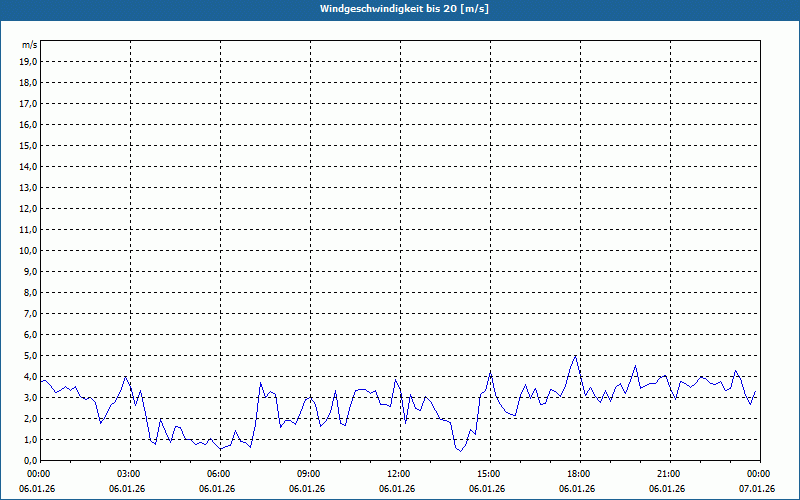
Task: Select the 0,0 y-axis origin label
Action: point(30,460)
